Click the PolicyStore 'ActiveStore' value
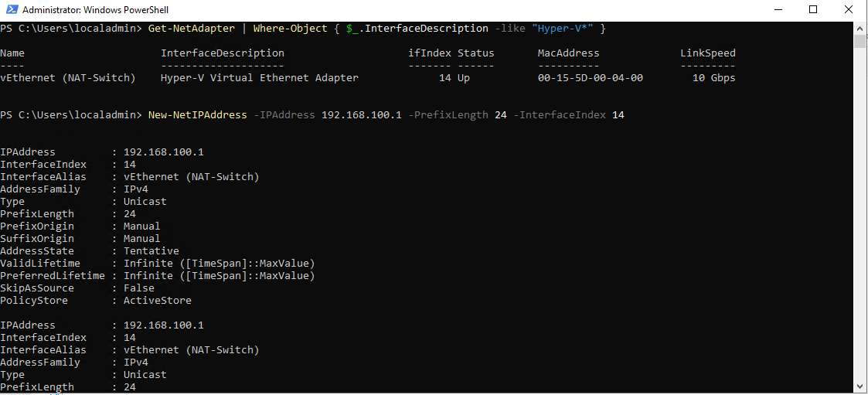 point(158,300)
